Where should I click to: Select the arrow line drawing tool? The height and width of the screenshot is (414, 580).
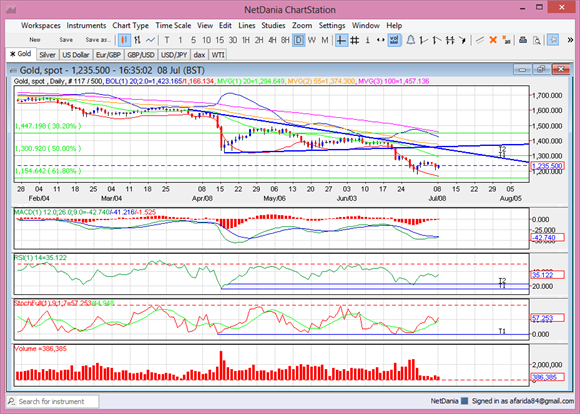(x=462, y=40)
